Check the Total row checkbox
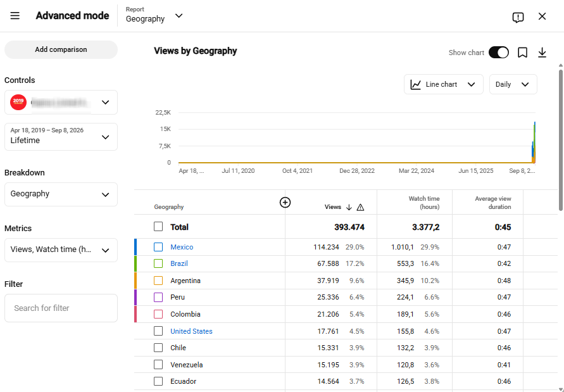 click(158, 227)
